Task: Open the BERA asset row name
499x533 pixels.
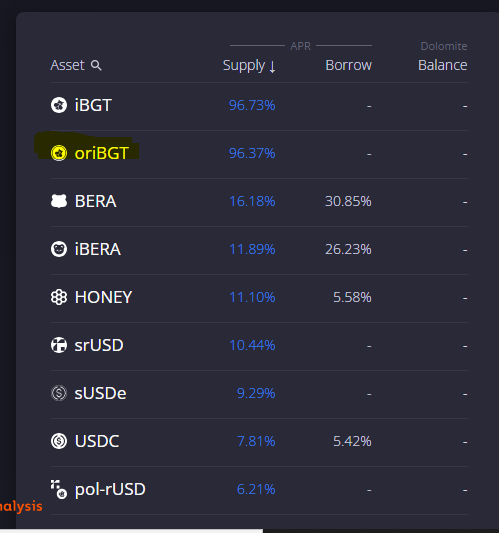Action: point(96,201)
